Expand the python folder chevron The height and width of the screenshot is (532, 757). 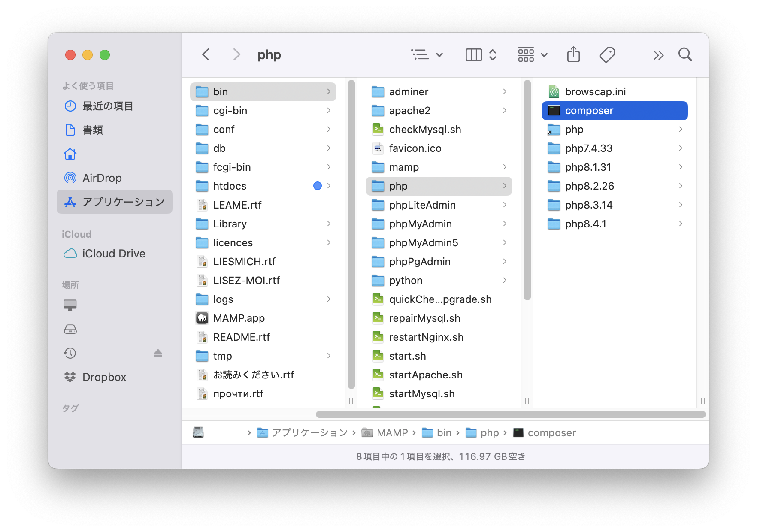(505, 280)
